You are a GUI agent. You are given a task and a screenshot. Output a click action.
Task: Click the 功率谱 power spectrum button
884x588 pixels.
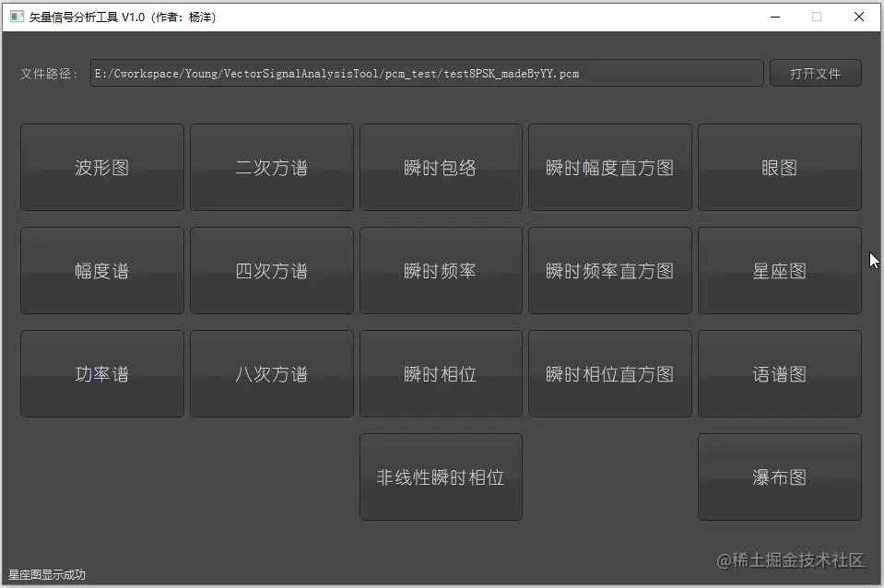101,373
